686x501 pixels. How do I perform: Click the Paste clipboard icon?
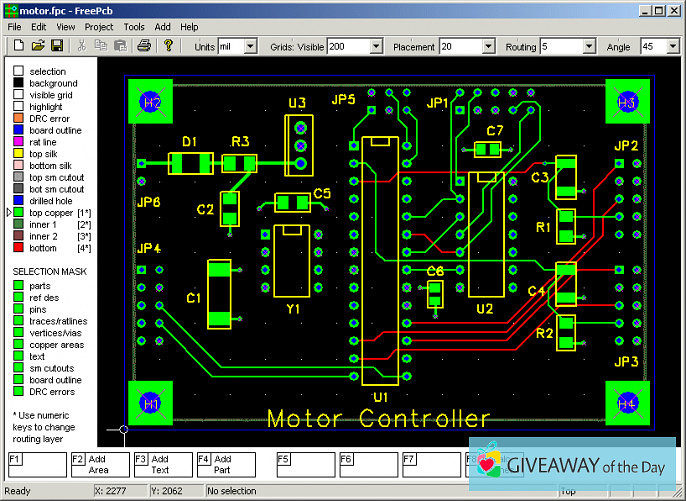tap(120, 46)
